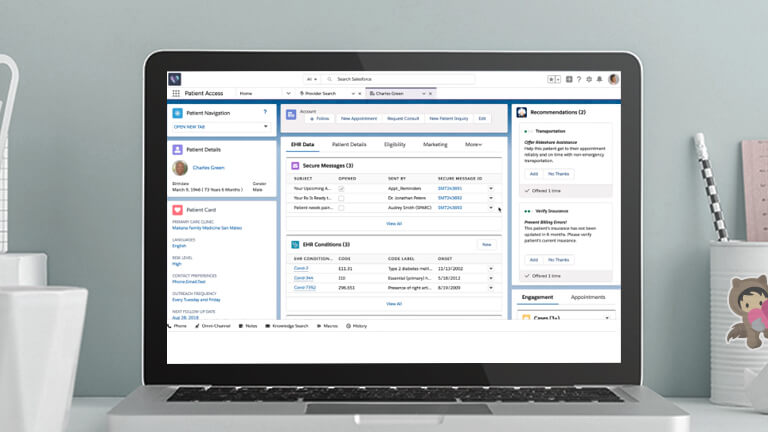Viewport: 768px width, 432px height.
Task: Open the Charles Green patient link
Action: [209, 168]
